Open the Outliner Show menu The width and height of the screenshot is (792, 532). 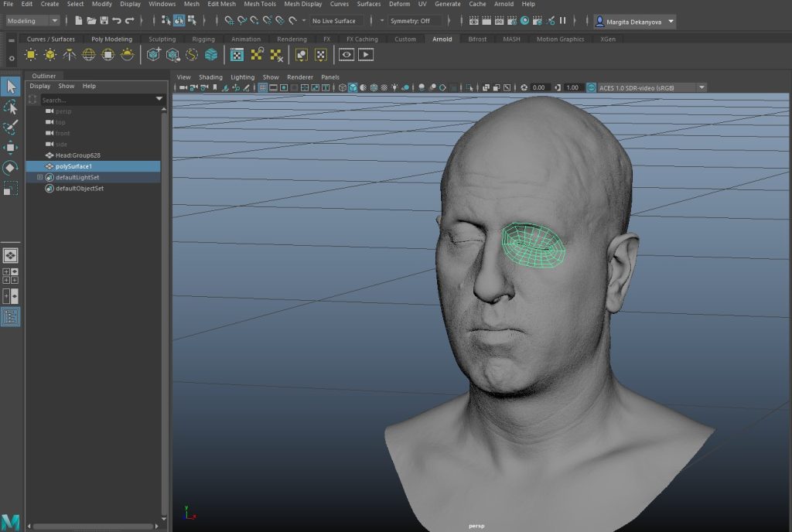point(67,87)
